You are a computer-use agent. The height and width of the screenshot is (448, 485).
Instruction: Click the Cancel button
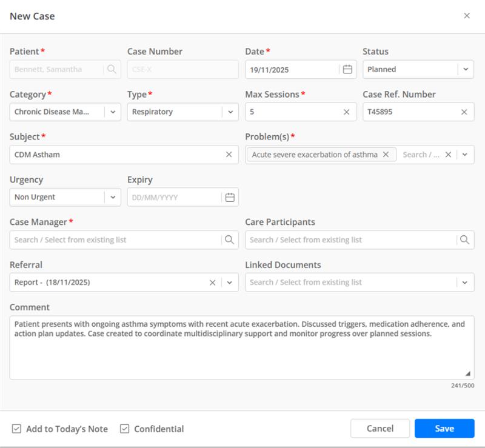(380, 429)
